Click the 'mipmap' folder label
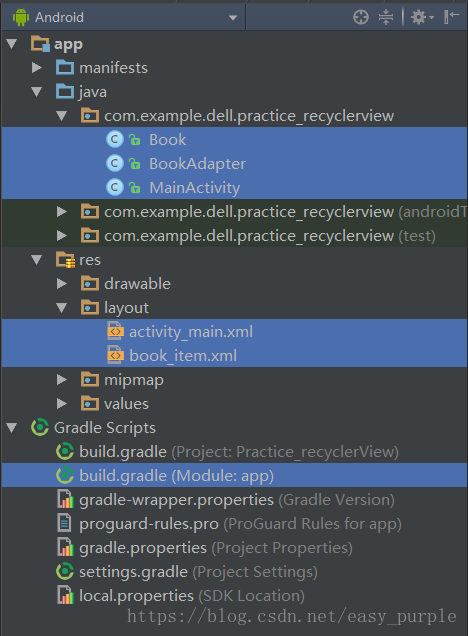This screenshot has width=468, height=636. click(134, 380)
